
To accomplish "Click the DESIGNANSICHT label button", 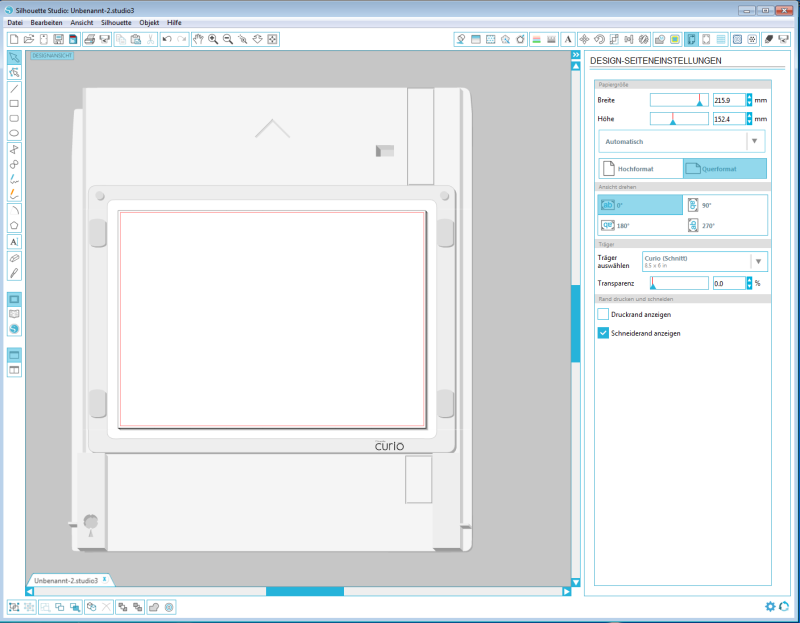I will [52, 55].
